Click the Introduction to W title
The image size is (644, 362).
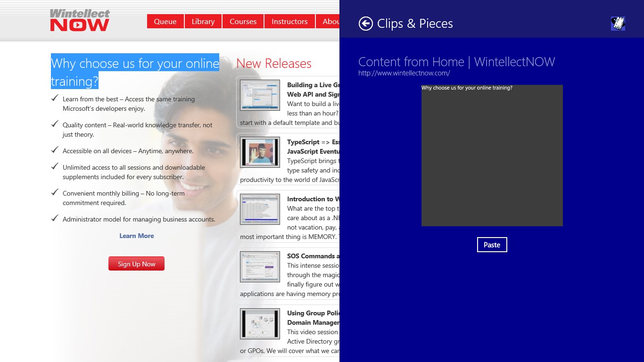point(313,199)
